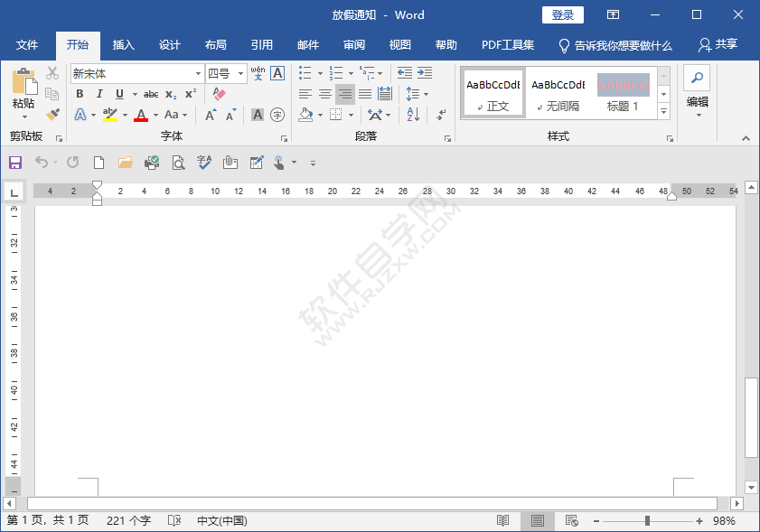This screenshot has width=760, height=532.
Task: Open the font color dropdown arrow
Action: 155,113
